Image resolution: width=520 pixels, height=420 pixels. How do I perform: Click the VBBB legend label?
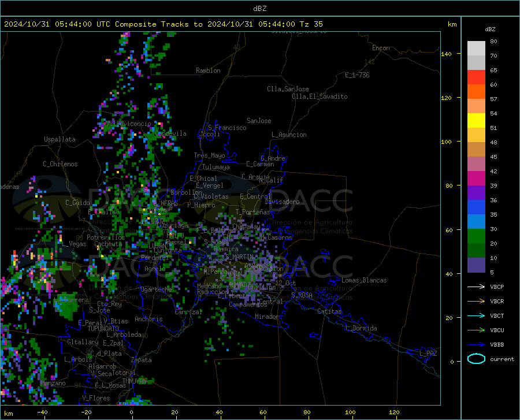tap(497, 345)
